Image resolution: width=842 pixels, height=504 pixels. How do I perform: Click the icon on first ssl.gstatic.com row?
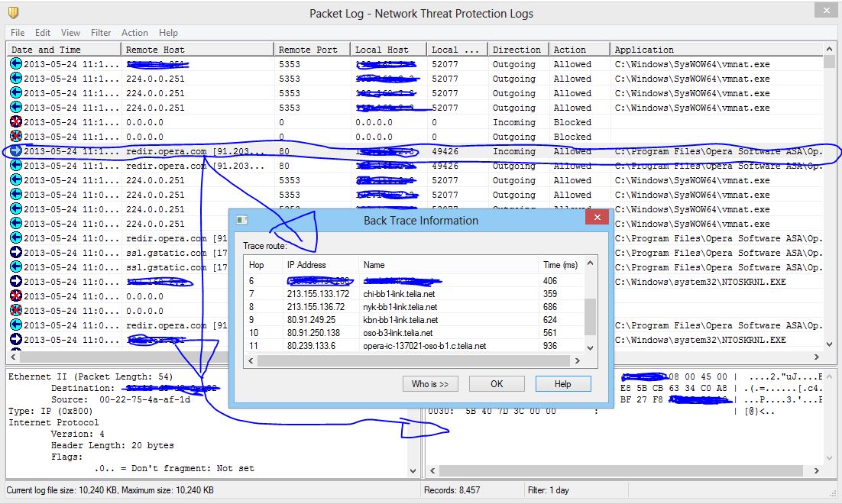pos(15,253)
